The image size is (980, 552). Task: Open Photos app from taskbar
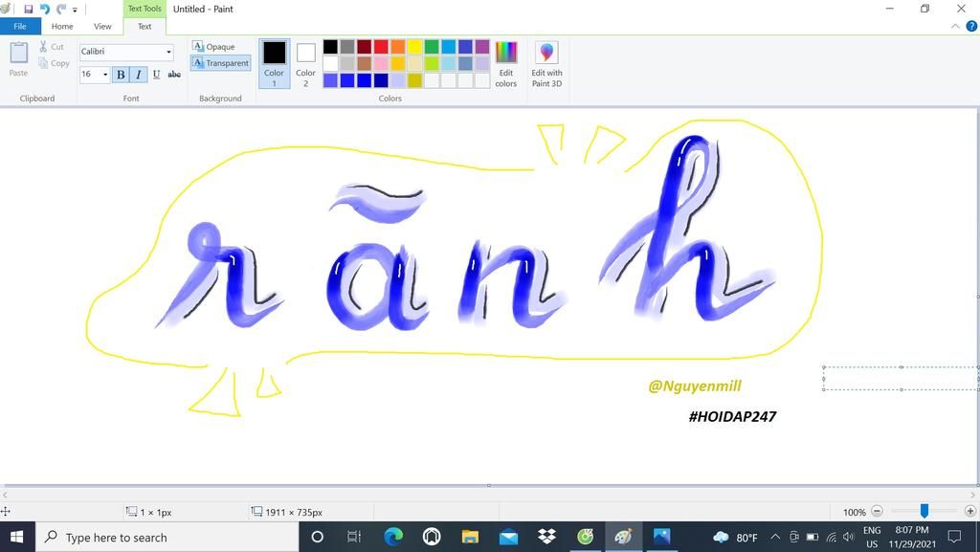[x=662, y=537]
